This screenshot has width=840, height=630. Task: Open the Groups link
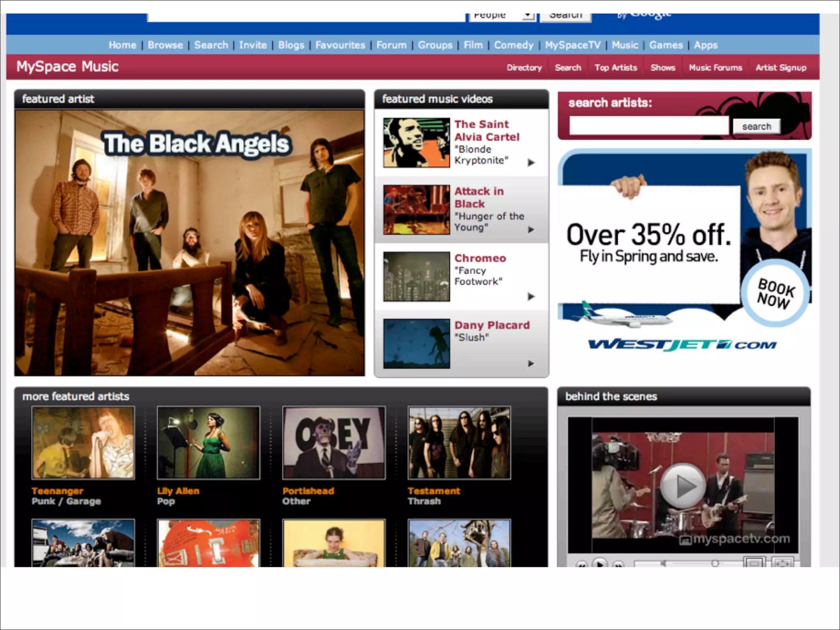[x=435, y=45]
